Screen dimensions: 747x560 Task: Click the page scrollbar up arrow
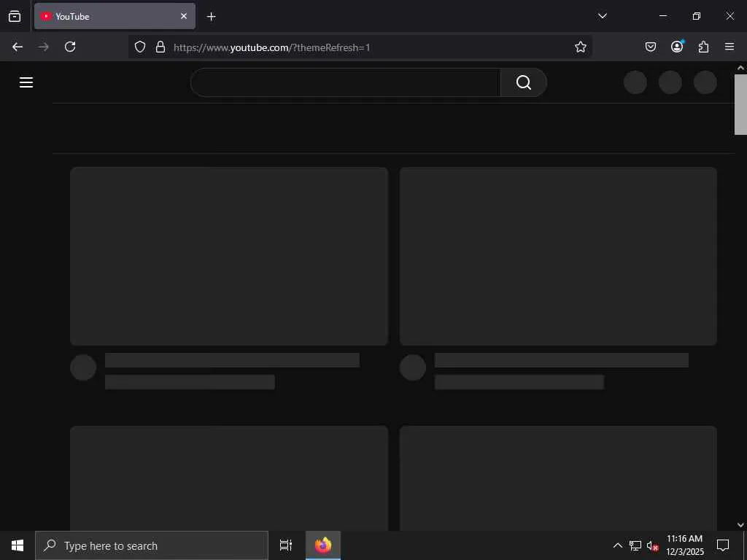coord(740,68)
